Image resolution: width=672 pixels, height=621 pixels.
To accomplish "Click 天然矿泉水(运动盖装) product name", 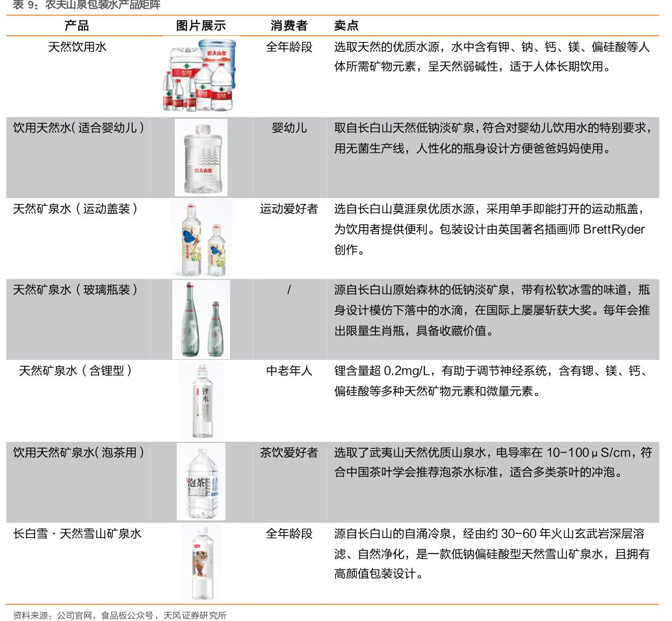I will click(76, 209).
